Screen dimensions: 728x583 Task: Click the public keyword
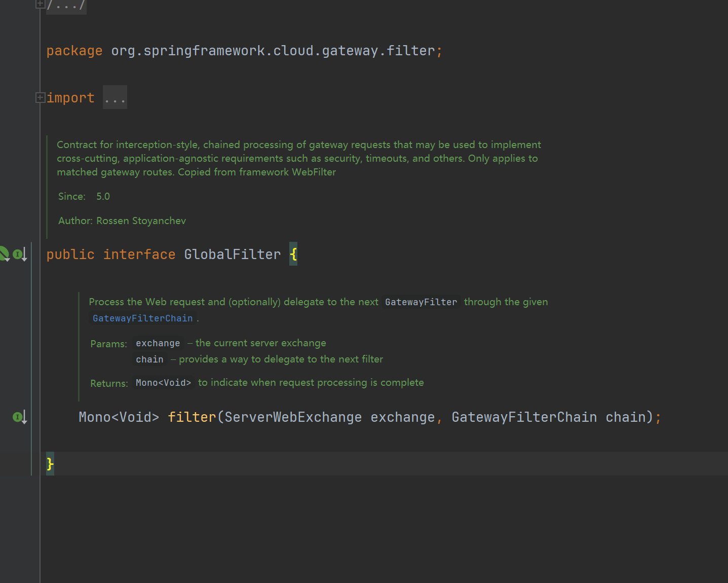coord(70,254)
